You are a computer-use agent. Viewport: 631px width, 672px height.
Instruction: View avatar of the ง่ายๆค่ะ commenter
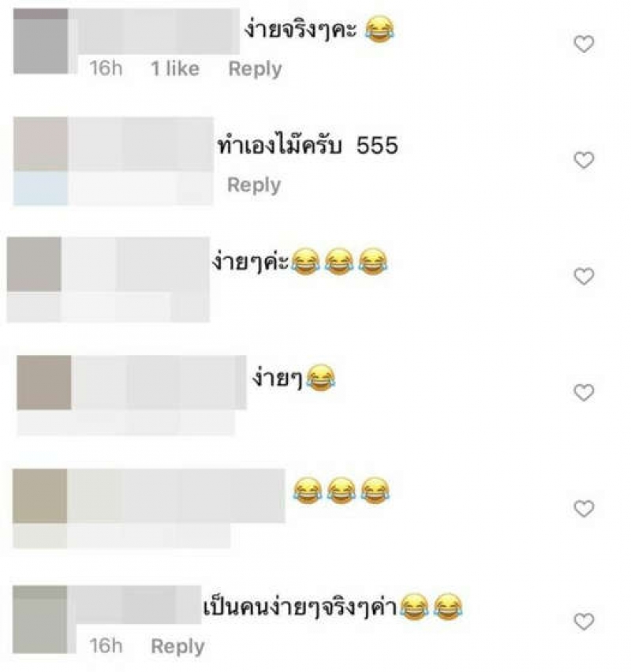click(34, 264)
